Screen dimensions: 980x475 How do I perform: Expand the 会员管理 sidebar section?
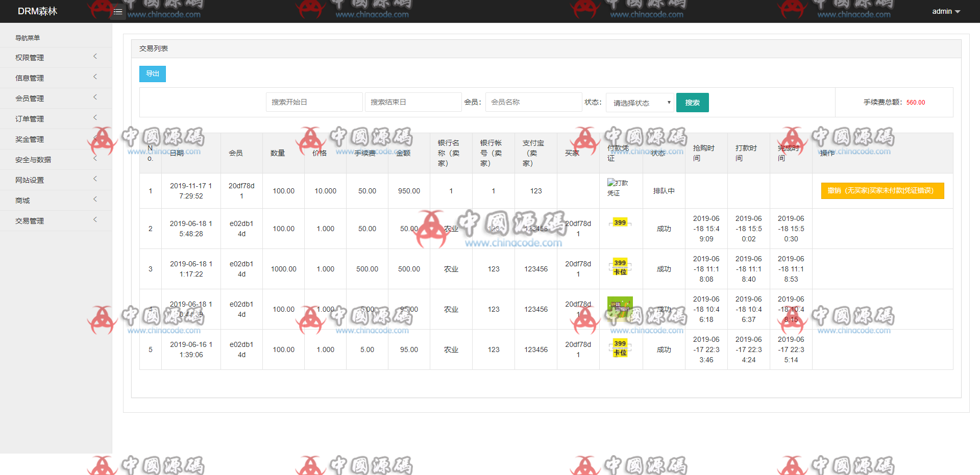pos(56,98)
